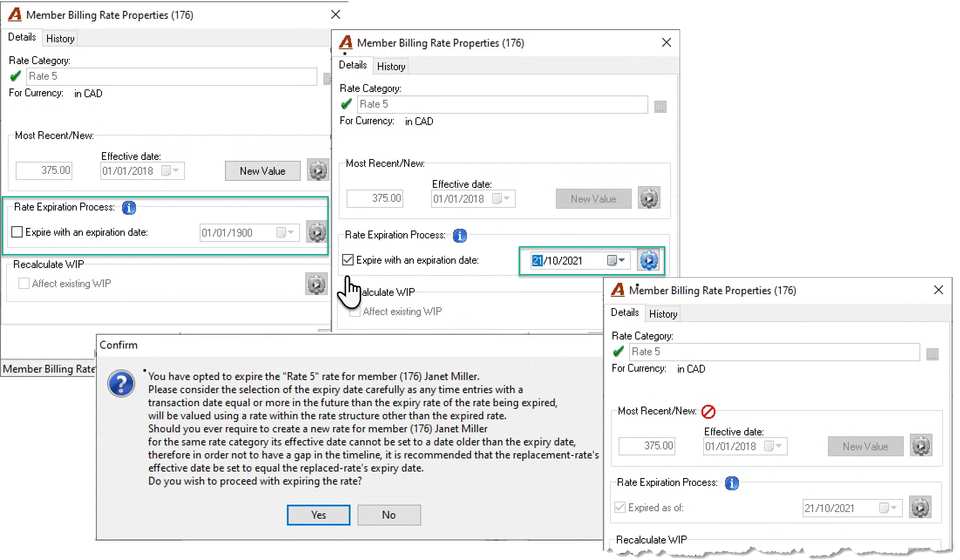This screenshot has width=960, height=560.
Task: Click blue info icon, first window Rate Expiration
Action: (x=129, y=208)
